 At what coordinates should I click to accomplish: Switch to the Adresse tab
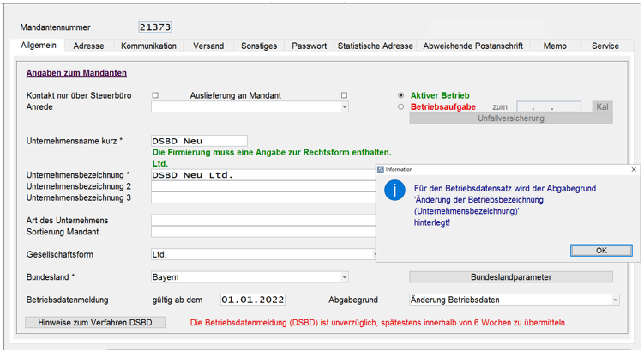click(x=88, y=46)
